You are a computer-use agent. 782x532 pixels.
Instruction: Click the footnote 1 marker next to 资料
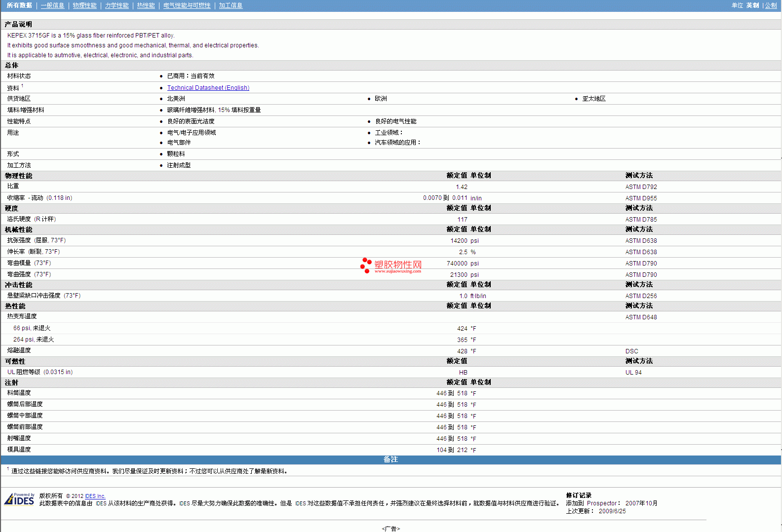coord(22,86)
